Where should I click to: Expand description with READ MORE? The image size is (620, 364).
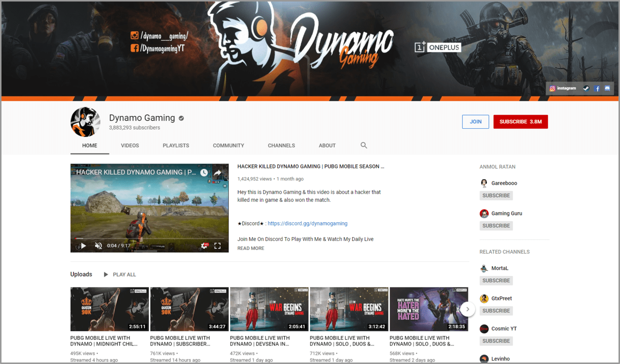coord(251,248)
